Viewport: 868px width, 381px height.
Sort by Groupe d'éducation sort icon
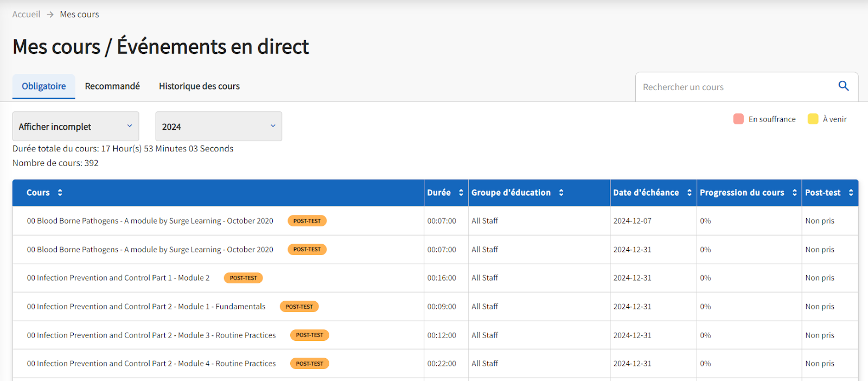coord(561,193)
